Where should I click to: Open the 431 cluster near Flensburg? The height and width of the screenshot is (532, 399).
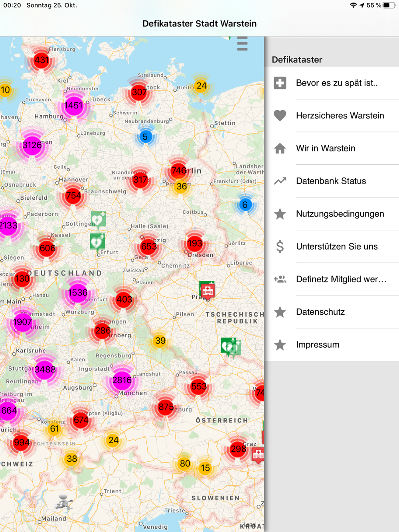(41, 60)
